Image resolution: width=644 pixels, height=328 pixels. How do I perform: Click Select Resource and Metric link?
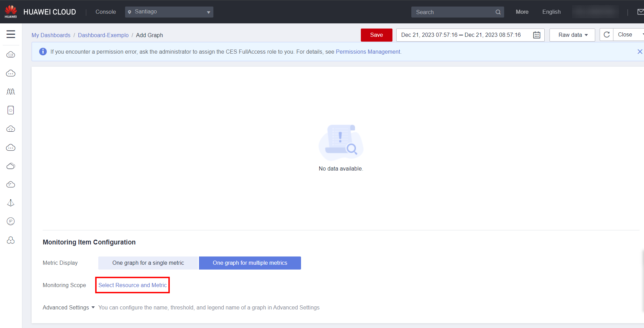click(132, 285)
